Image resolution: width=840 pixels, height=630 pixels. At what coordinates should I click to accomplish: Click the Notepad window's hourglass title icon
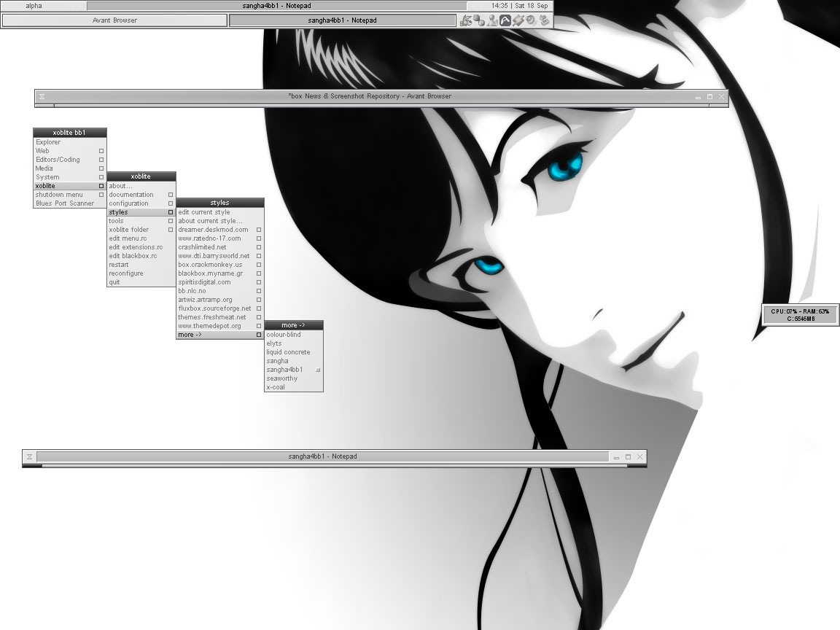pos(29,456)
